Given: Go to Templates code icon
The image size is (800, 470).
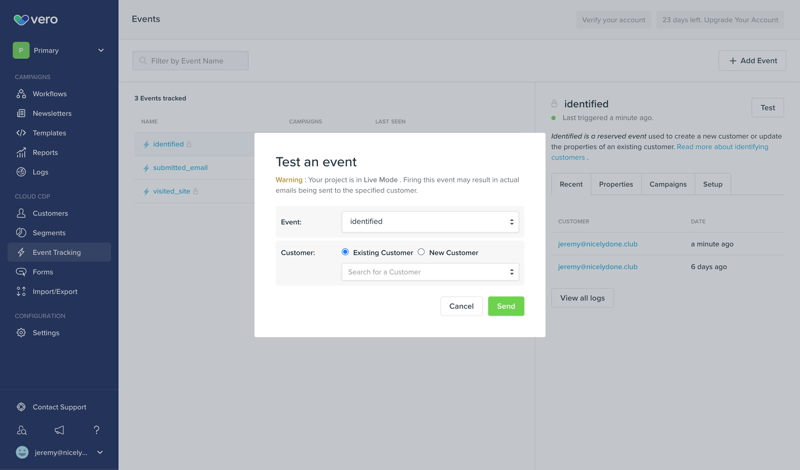Looking at the screenshot, I should point(21,133).
